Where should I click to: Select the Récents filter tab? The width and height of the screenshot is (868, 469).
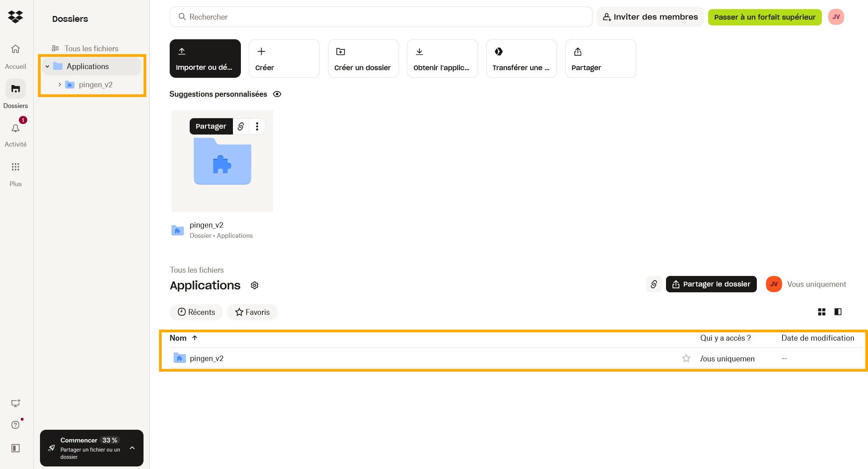pyautogui.click(x=196, y=312)
